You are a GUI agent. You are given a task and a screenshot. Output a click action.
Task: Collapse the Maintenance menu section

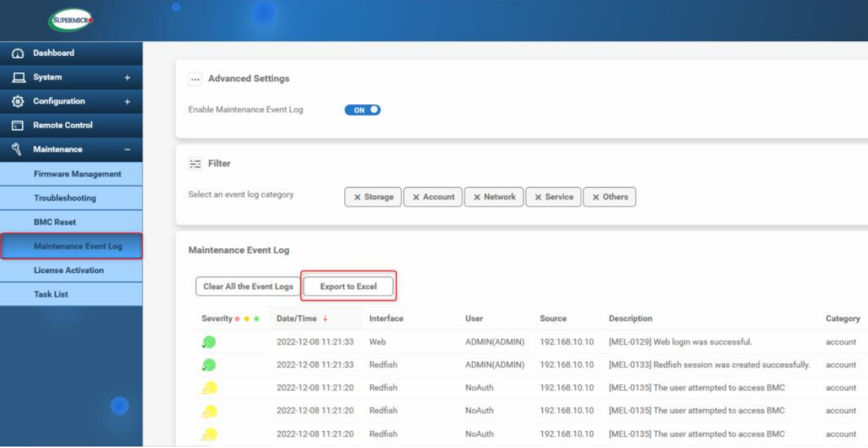(126, 150)
